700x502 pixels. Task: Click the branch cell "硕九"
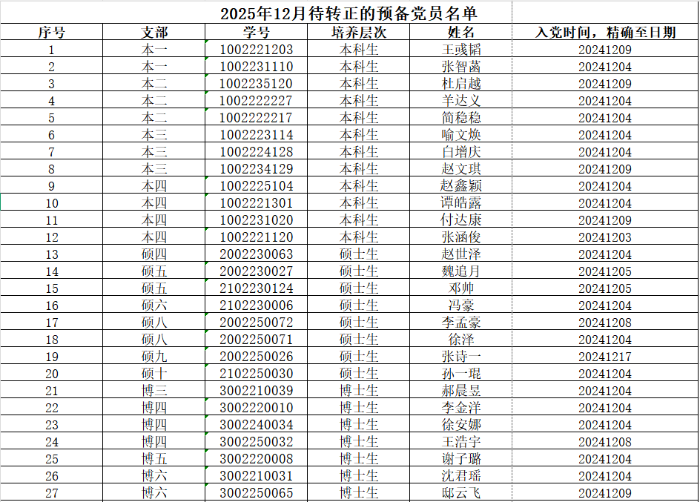tap(154, 356)
